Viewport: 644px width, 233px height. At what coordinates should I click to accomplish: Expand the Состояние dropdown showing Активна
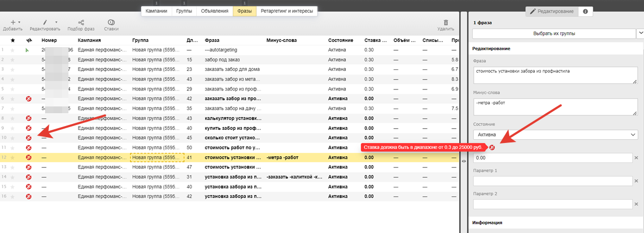click(x=553, y=135)
